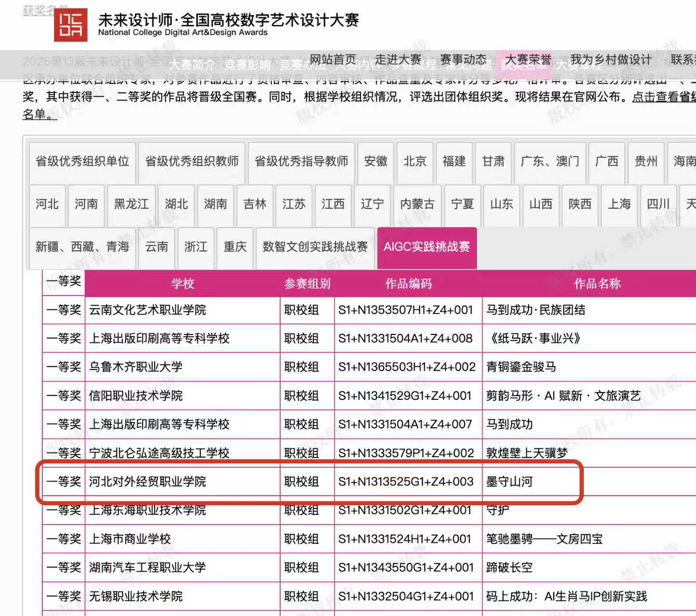View 省级优秀指导教师 awards
The height and width of the screenshot is (616, 696).
tap(301, 162)
